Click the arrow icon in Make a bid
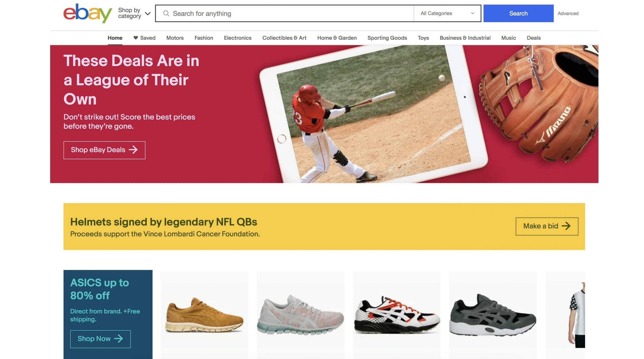The image size is (644, 359). [x=566, y=226]
